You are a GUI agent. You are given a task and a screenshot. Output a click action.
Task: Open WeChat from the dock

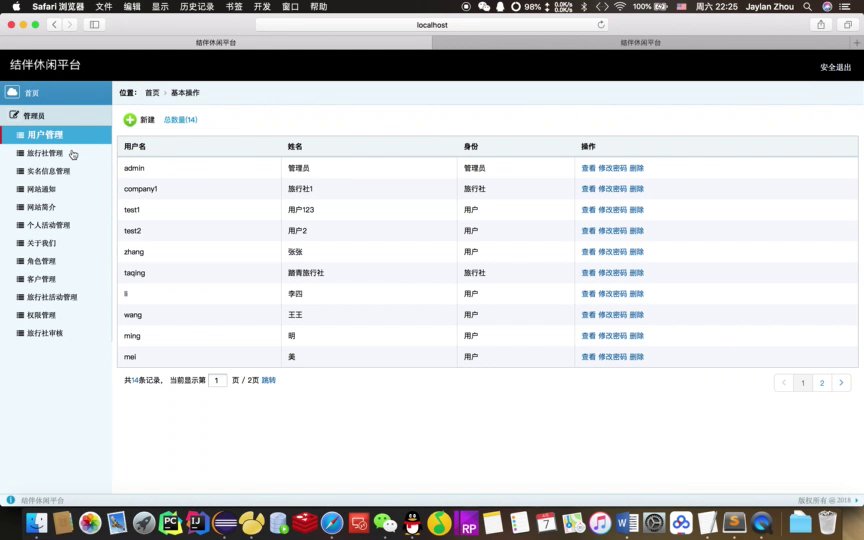click(x=385, y=523)
